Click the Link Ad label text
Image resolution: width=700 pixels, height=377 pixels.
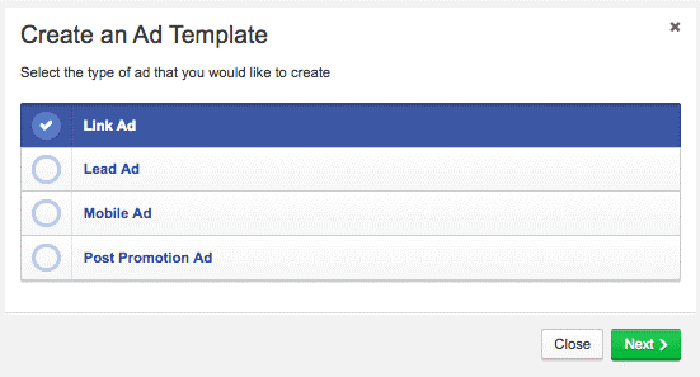point(110,126)
